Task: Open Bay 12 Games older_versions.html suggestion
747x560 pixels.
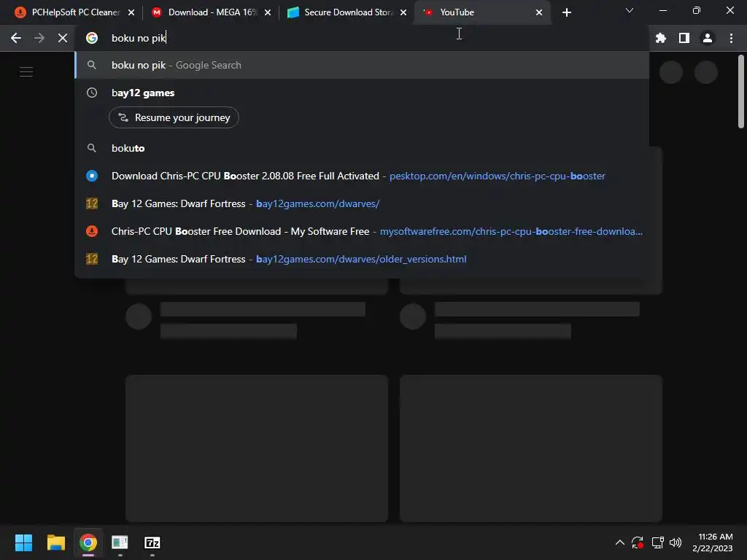Action: (x=362, y=259)
